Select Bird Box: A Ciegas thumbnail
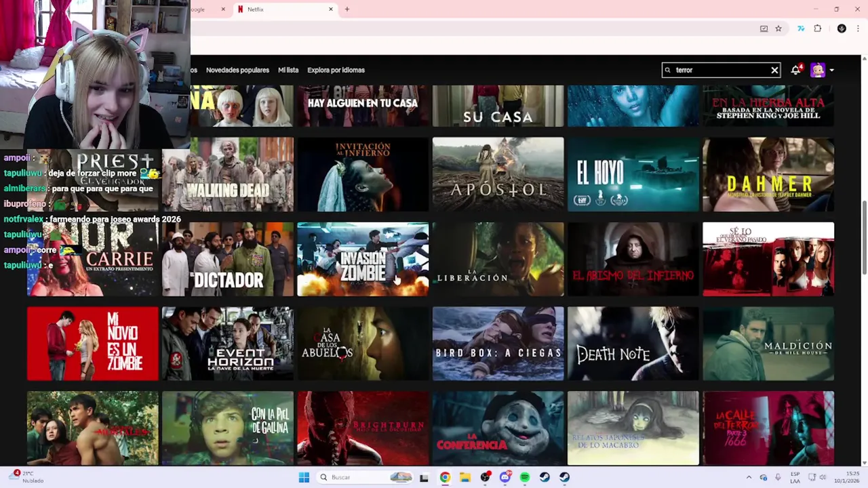 [498, 344]
